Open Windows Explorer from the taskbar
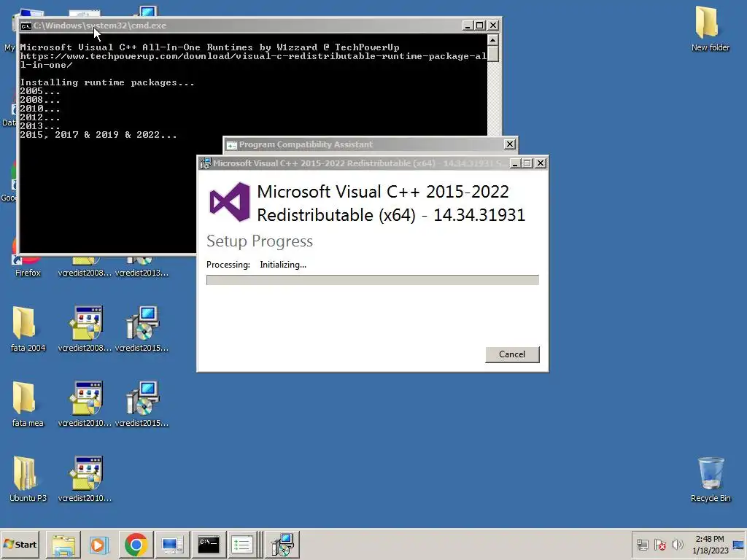The height and width of the screenshot is (560, 747). tap(63, 545)
